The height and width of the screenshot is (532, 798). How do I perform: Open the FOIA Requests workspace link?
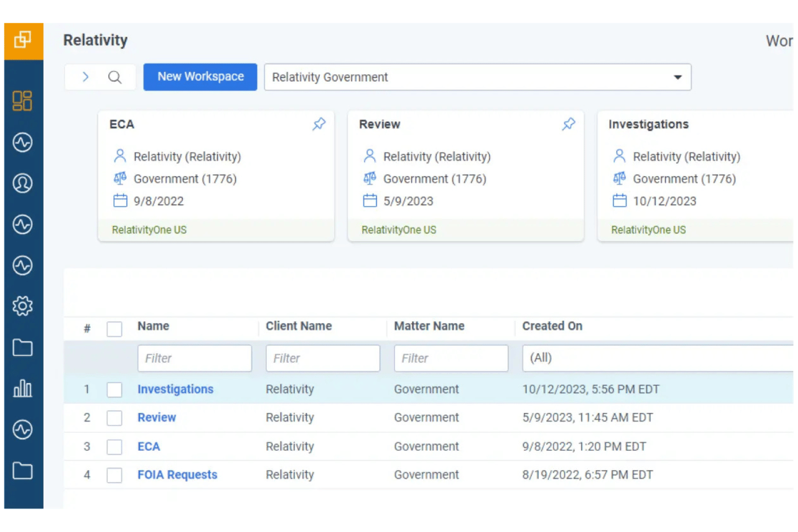[177, 475]
